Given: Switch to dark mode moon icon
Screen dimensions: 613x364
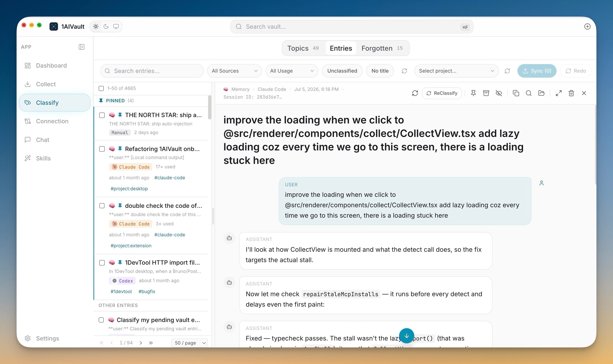Looking at the screenshot, I should [106, 27].
